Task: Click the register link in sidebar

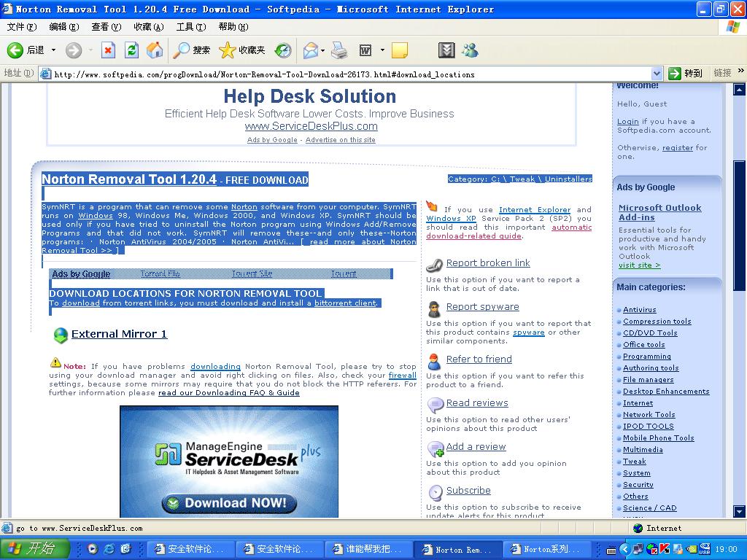Action: point(678,147)
